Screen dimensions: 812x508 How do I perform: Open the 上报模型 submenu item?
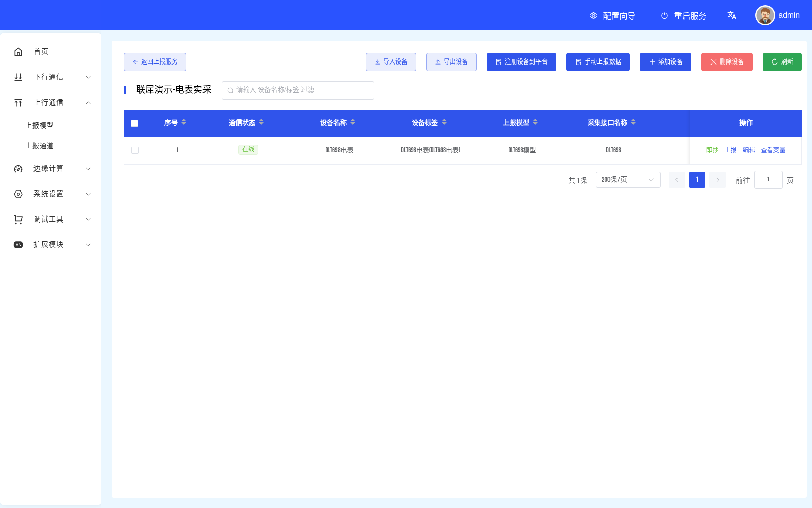[40, 125]
